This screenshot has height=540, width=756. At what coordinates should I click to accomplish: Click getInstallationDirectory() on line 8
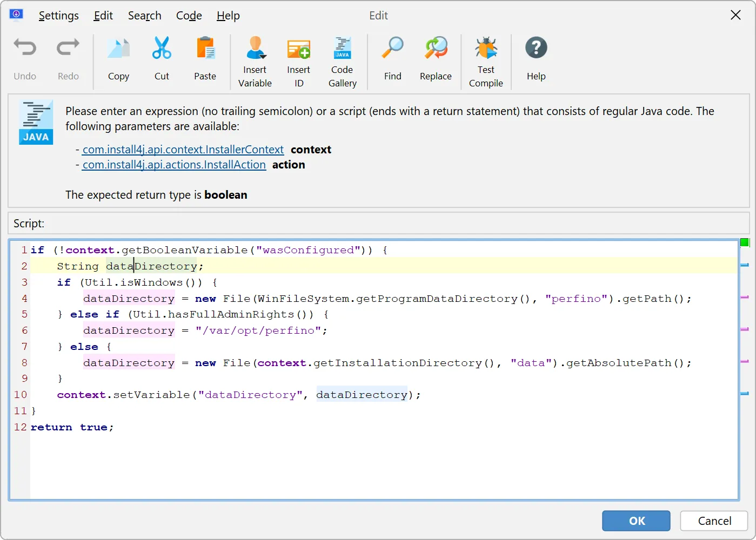pos(404,363)
